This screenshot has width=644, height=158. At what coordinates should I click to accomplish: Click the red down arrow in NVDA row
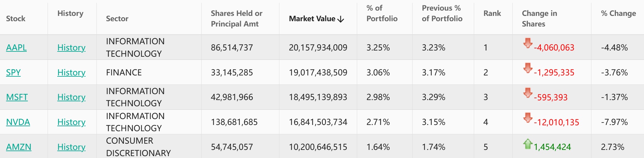click(528, 117)
